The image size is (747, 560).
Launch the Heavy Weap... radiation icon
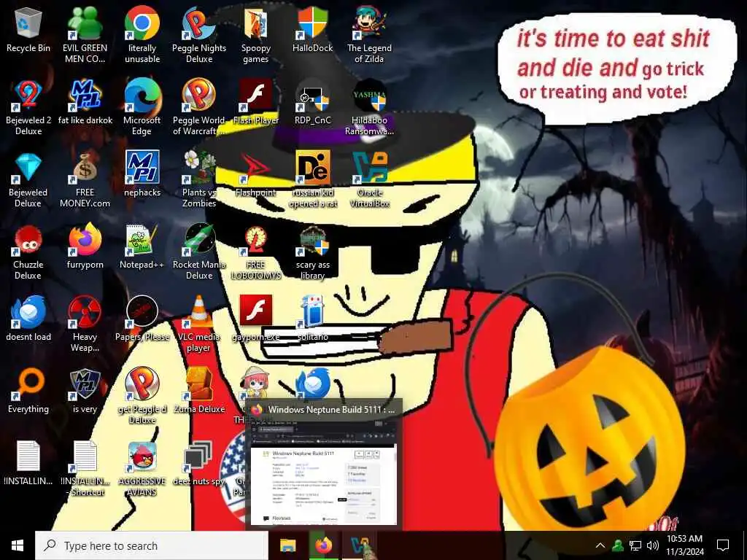pyautogui.click(x=85, y=312)
